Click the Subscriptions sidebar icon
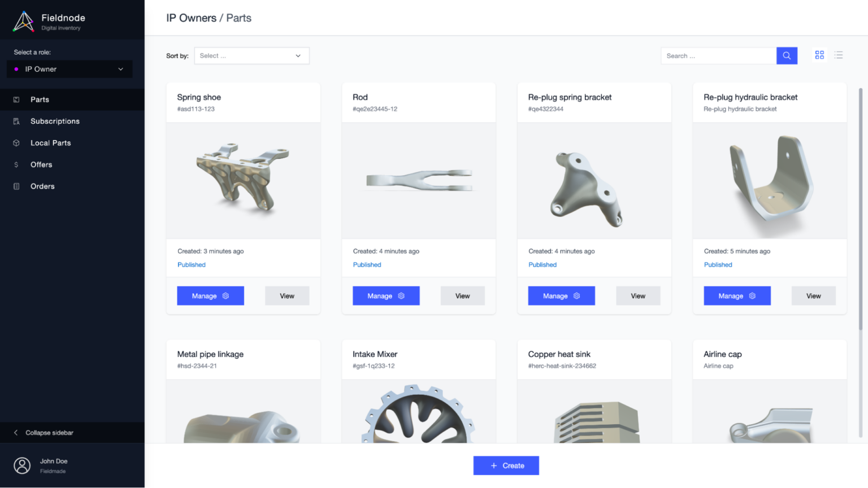Viewport: 868px width, 488px height. 16,121
